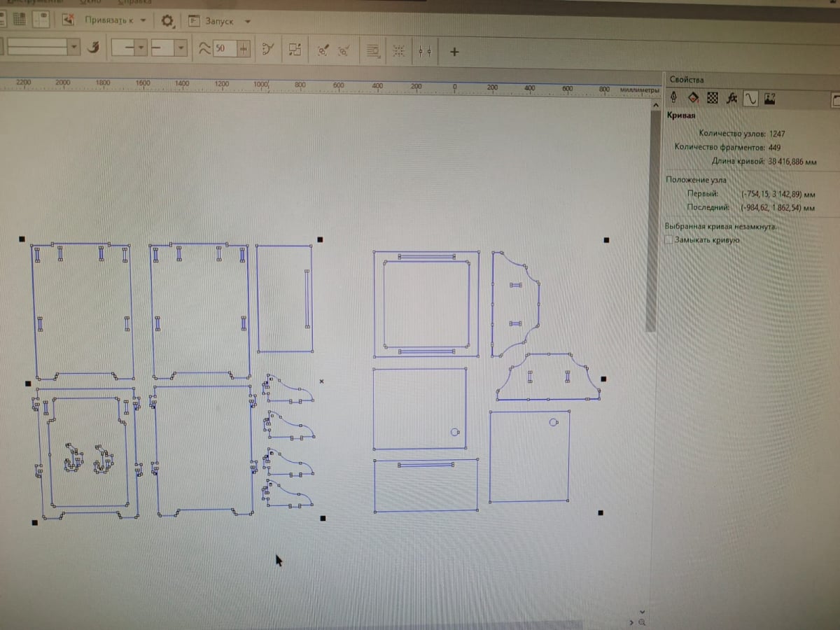
Task: Click the Выбранная кривая незамкнута message
Action: point(721,227)
